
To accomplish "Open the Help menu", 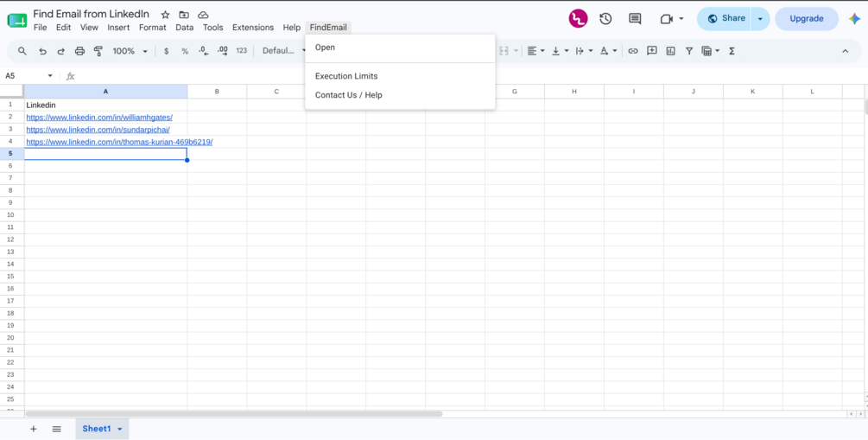I will pyautogui.click(x=291, y=27).
